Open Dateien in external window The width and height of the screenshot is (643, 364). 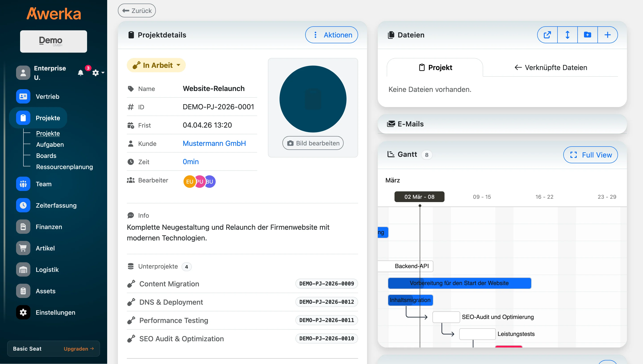tap(547, 35)
